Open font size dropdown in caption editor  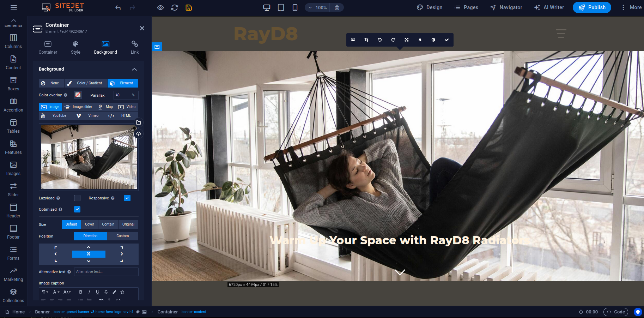point(67,292)
